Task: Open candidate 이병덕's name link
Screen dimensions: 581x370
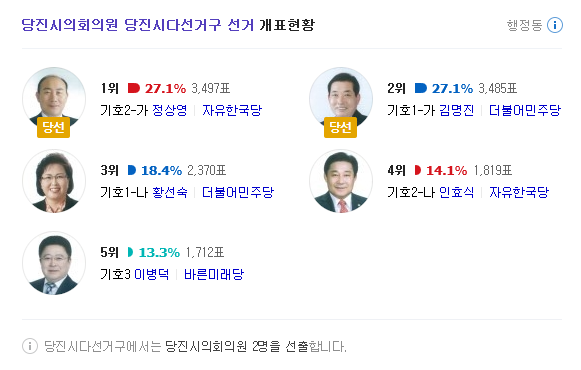Action: (x=152, y=274)
